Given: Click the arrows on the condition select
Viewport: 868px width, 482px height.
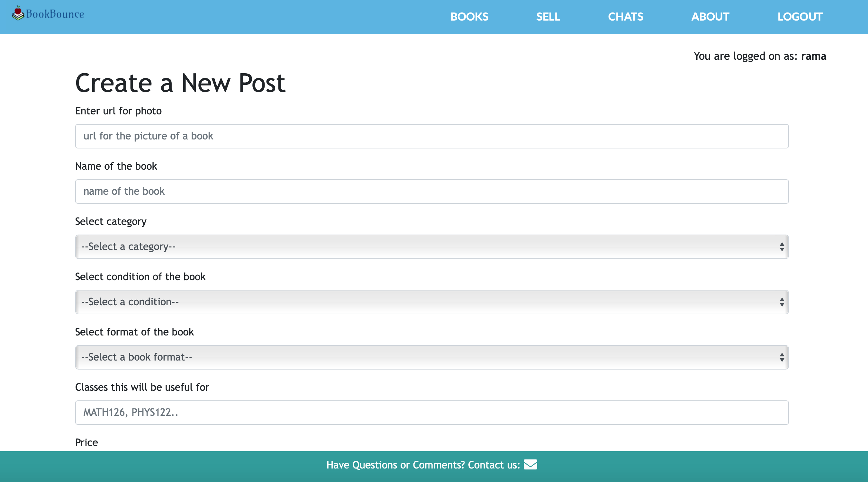Looking at the screenshot, I should 782,302.
